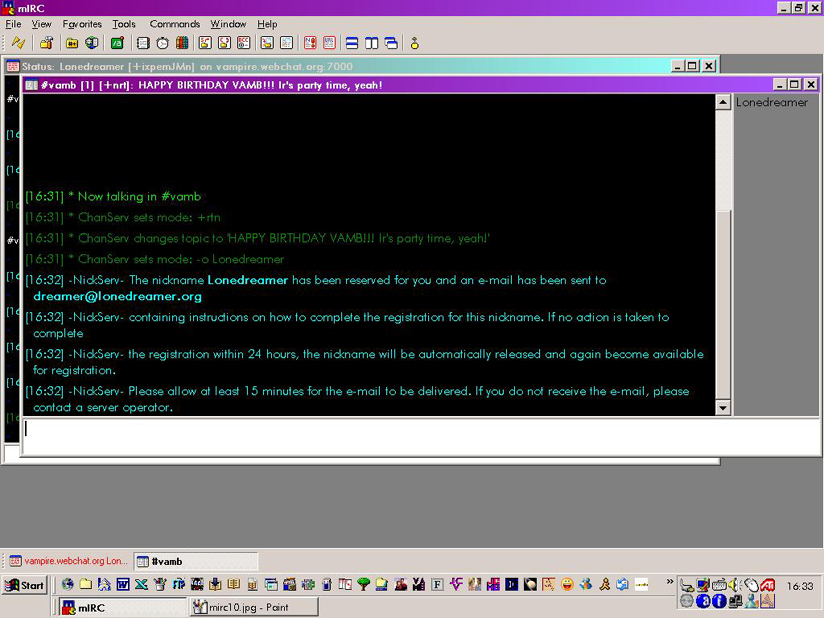Open the File menu
This screenshot has width=824, height=618.
pyautogui.click(x=13, y=24)
